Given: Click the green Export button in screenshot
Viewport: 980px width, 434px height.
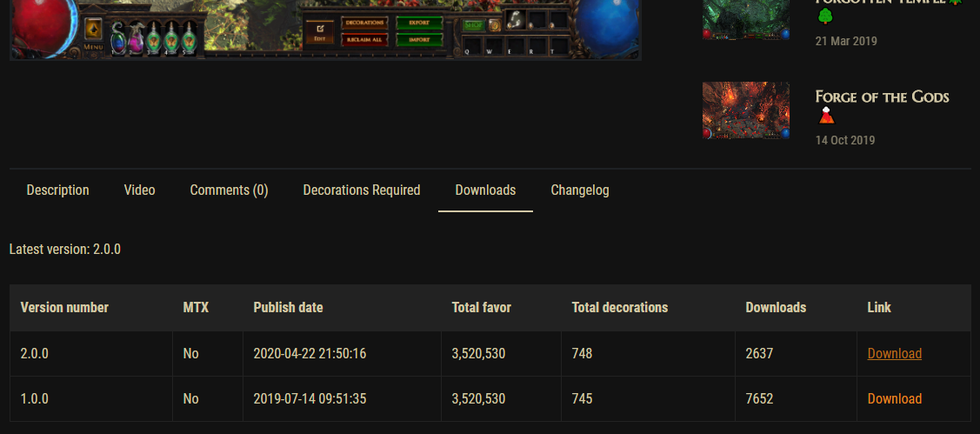Looking at the screenshot, I should click(x=419, y=23).
